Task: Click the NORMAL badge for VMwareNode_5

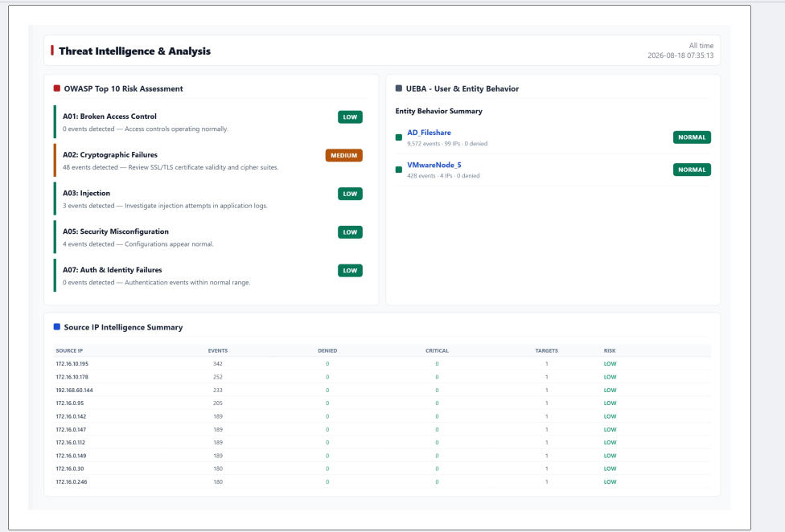Action: tap(692, 170)
